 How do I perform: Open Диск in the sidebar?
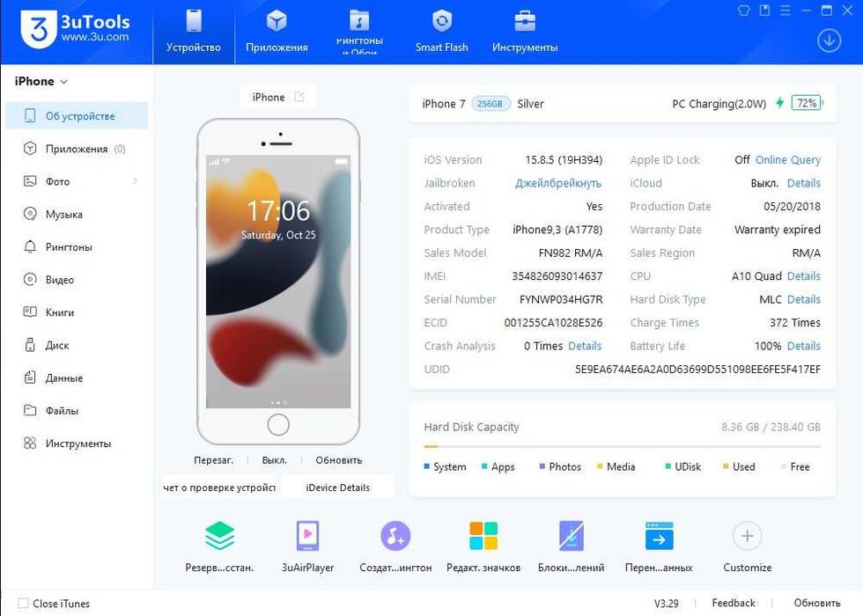point(77,345)
